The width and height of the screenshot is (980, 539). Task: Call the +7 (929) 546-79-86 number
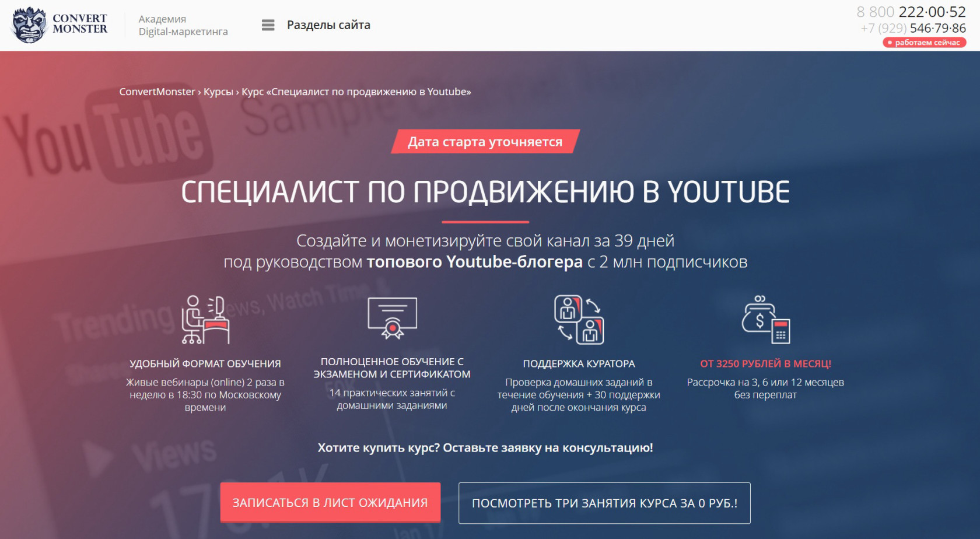pos(914,28)
